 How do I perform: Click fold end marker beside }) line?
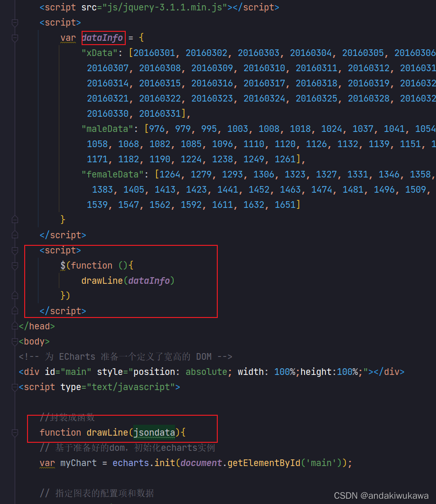(15, 296)
